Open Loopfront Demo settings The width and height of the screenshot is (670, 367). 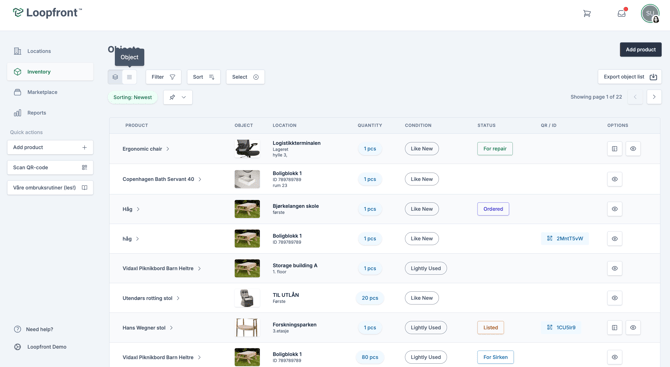[x=40, y=347]
